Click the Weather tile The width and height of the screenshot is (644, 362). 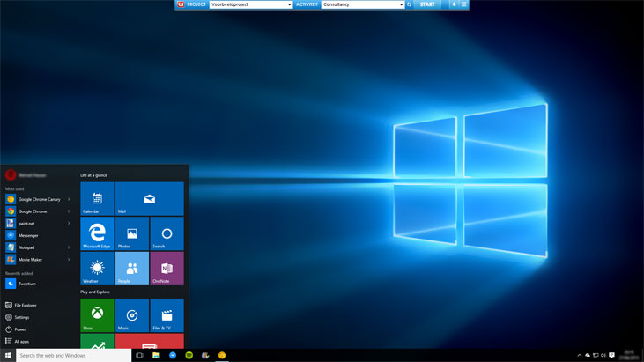coord(97,269)
